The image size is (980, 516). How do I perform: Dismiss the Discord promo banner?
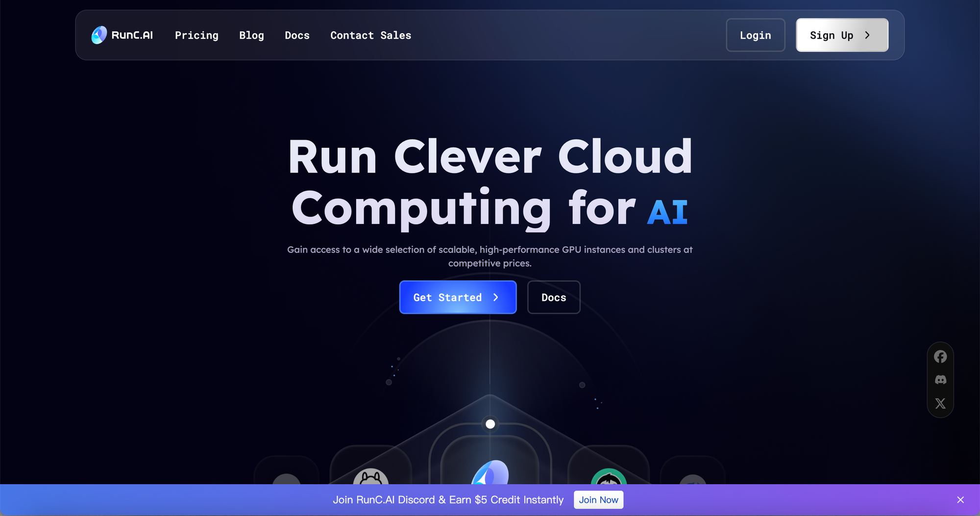(960, 500)
